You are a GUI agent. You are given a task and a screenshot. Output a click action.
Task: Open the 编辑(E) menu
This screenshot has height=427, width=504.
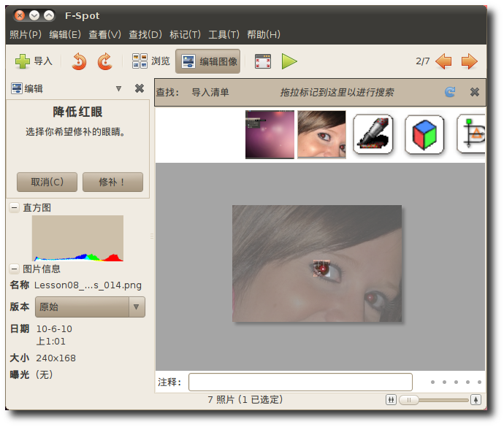(65, 34)
